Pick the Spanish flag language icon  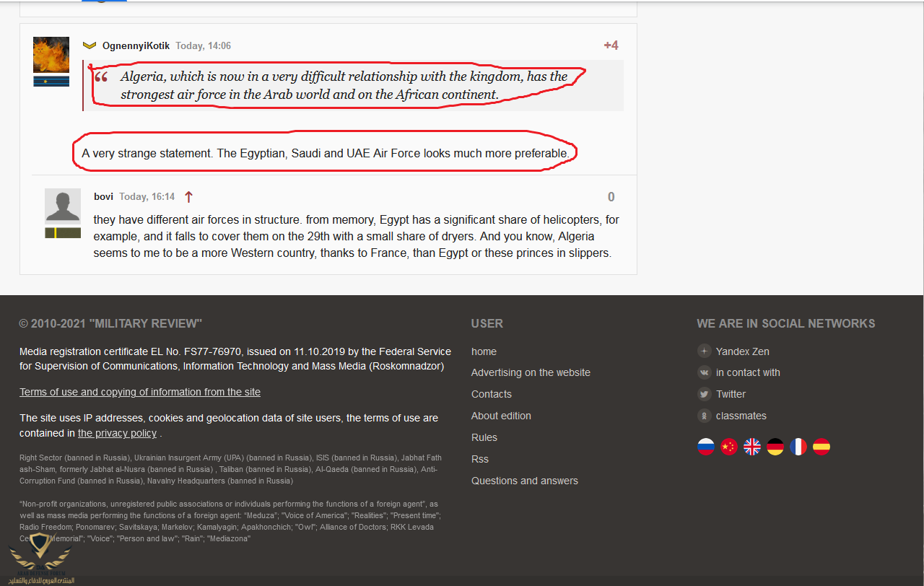pos(821,447)
